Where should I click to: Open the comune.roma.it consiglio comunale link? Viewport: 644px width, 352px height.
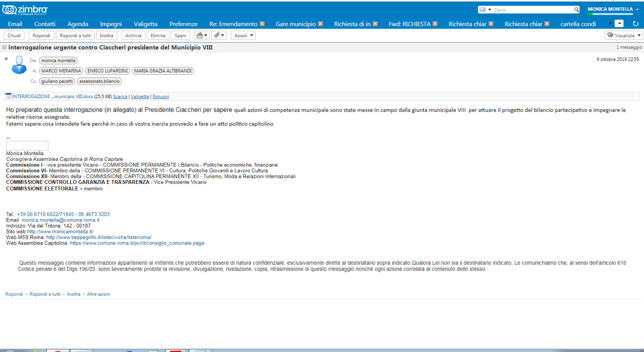137,243
